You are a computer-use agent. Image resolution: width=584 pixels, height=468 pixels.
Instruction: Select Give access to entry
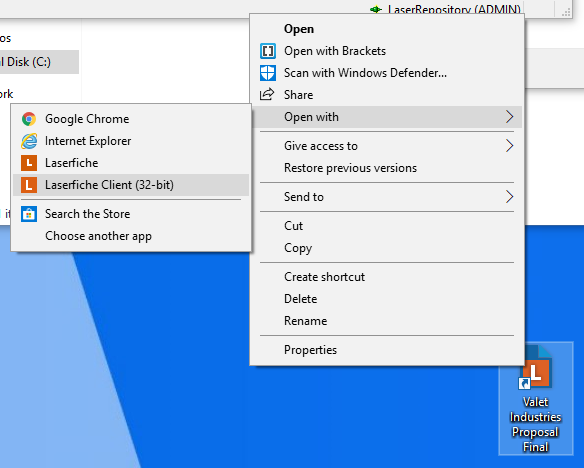click(387, 146)
